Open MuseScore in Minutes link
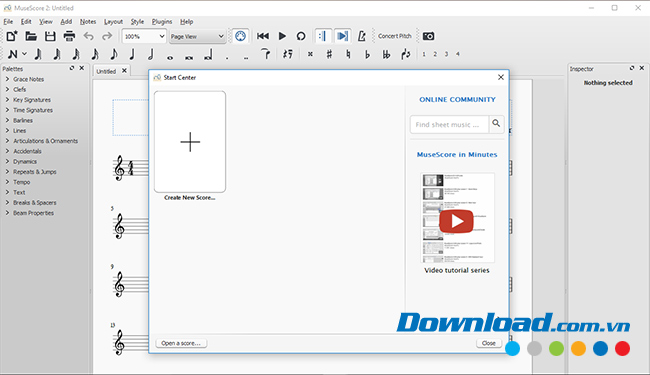The width and height of the screenshot is (650, 375). coord(457,155)
